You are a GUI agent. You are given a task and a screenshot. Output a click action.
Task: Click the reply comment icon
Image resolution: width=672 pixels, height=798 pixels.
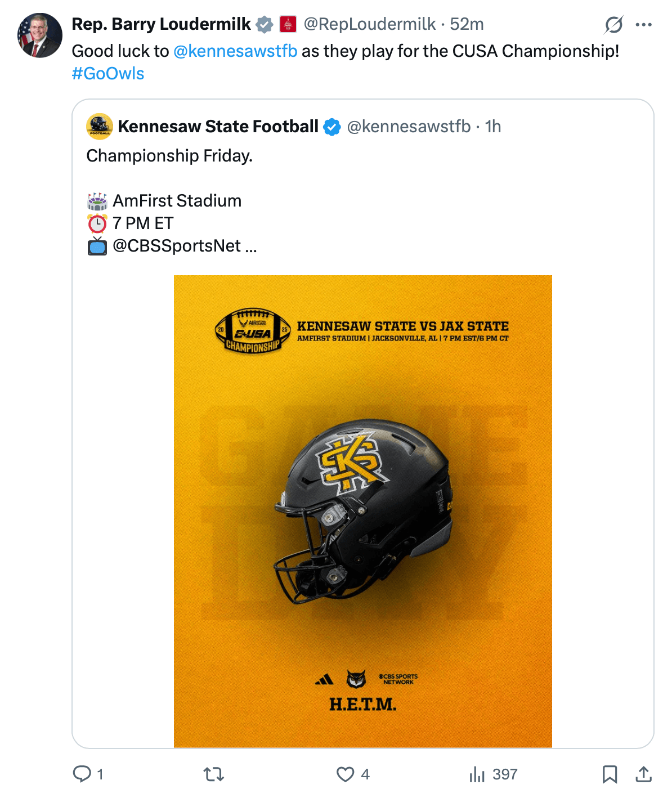coord(82,774)
